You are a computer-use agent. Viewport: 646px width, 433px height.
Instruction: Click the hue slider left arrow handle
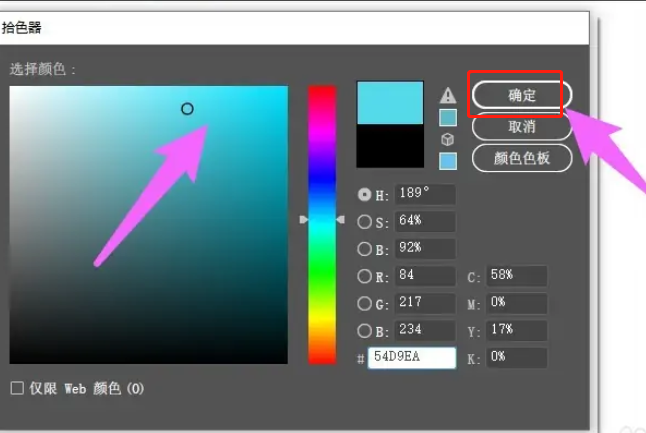pyautogui.click(x=304, y=219)
